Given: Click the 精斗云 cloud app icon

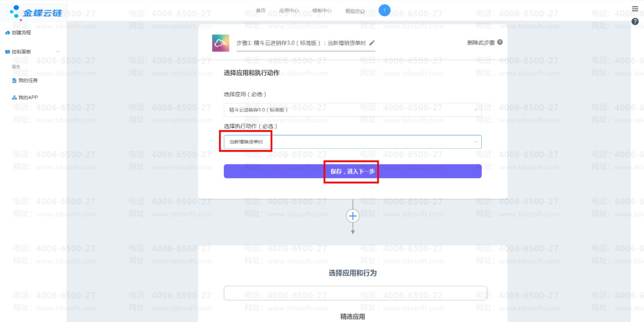Looking at the screenshot, I should click(x=220, y=43).
